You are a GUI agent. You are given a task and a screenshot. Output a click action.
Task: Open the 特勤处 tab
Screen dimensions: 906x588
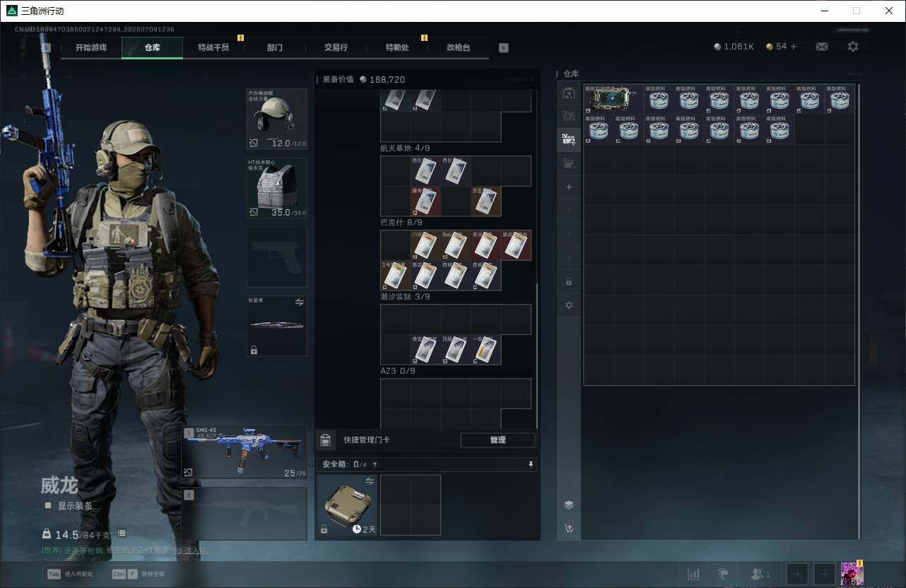[x=397, y=47]
